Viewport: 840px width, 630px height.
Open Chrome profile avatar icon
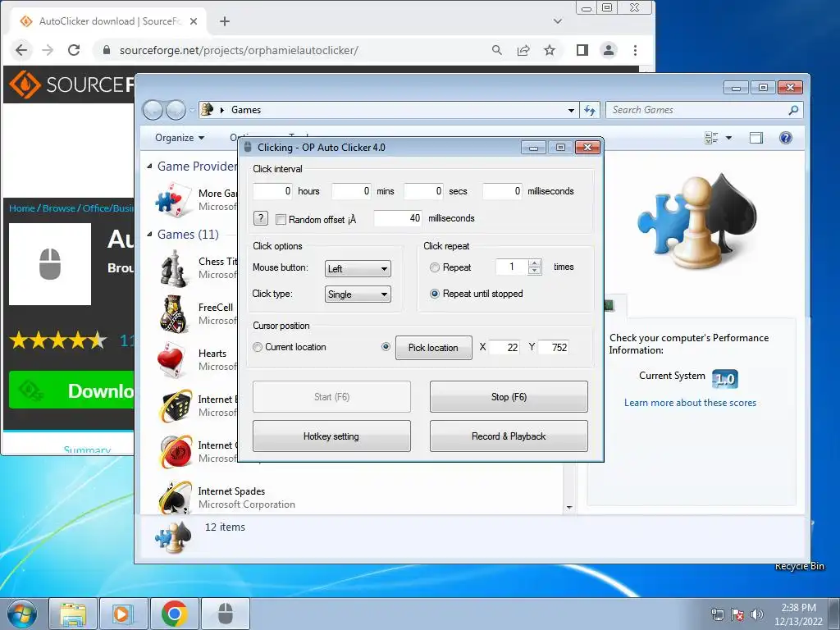(x=609, y=50)
